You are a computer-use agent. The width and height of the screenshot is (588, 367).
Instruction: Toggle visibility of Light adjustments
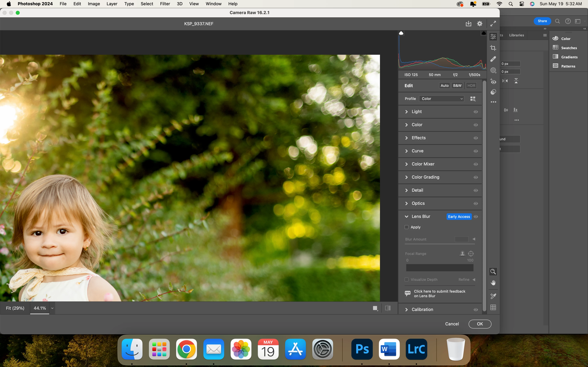pyautogui.click(x=476, y=112)
